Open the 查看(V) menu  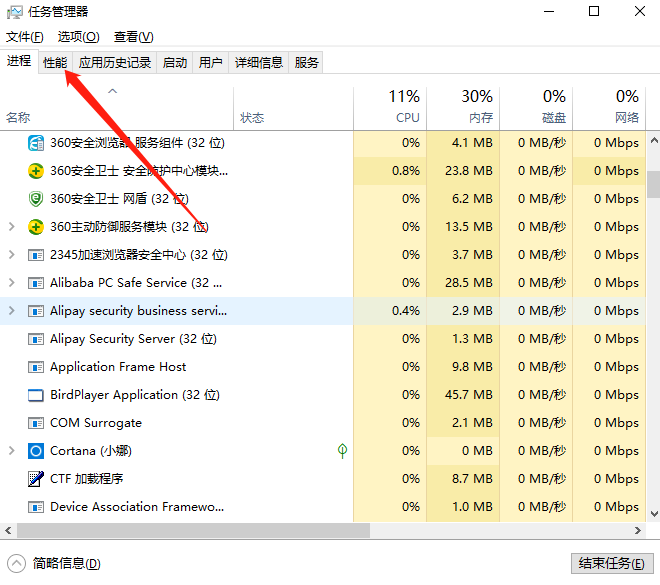click(x=133, y=37)
